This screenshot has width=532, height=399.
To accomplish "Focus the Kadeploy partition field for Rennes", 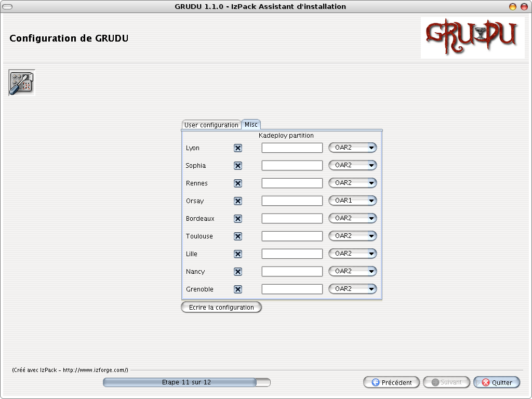I will [292, 183].
